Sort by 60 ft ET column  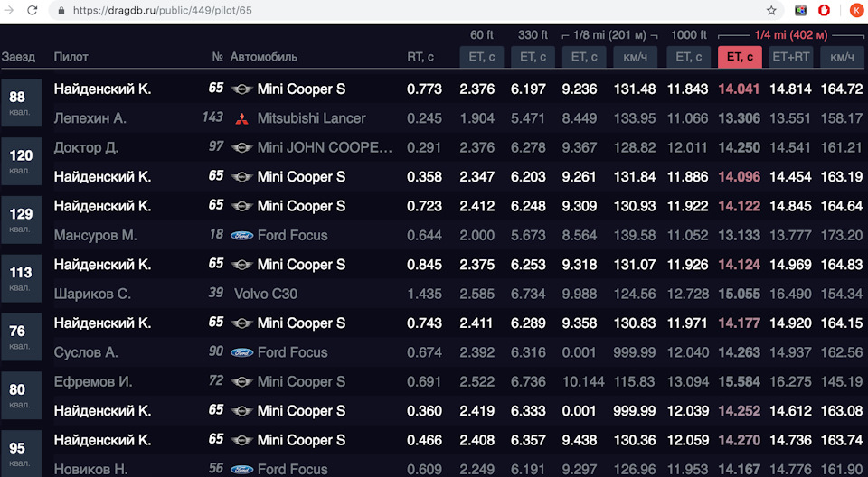point(481,57)
